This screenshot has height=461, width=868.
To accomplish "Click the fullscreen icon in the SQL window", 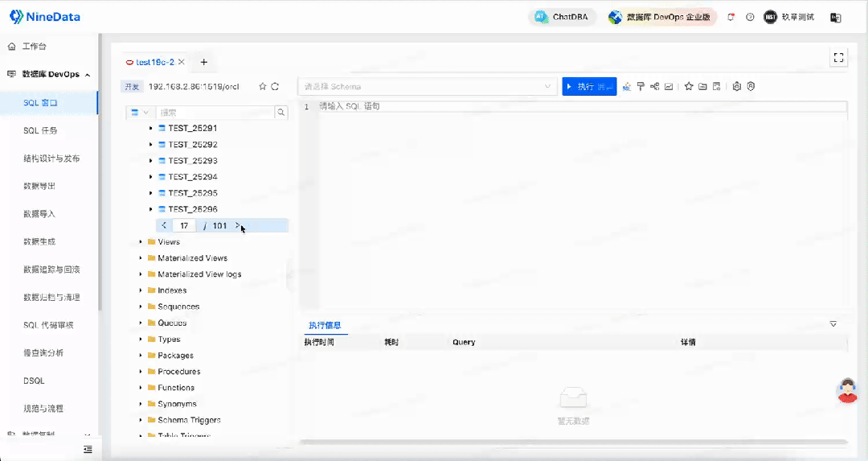I will pyautogui.click(x=838, y=57).
